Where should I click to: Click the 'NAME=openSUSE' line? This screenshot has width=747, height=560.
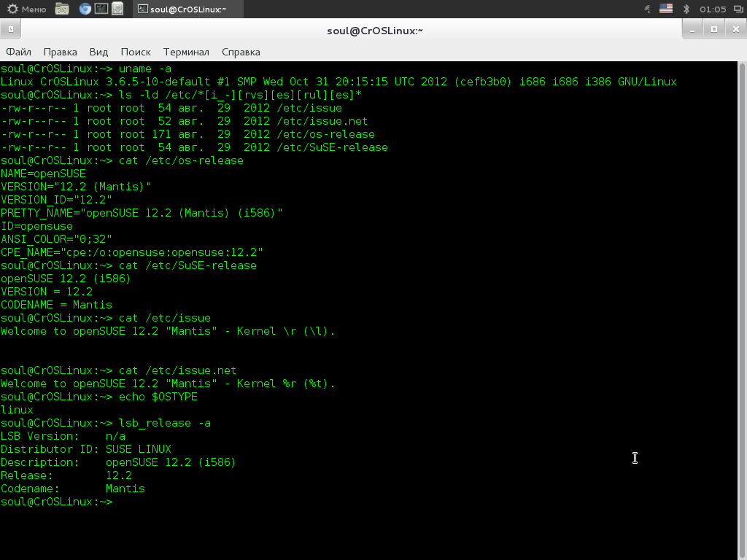click(43, 174)
